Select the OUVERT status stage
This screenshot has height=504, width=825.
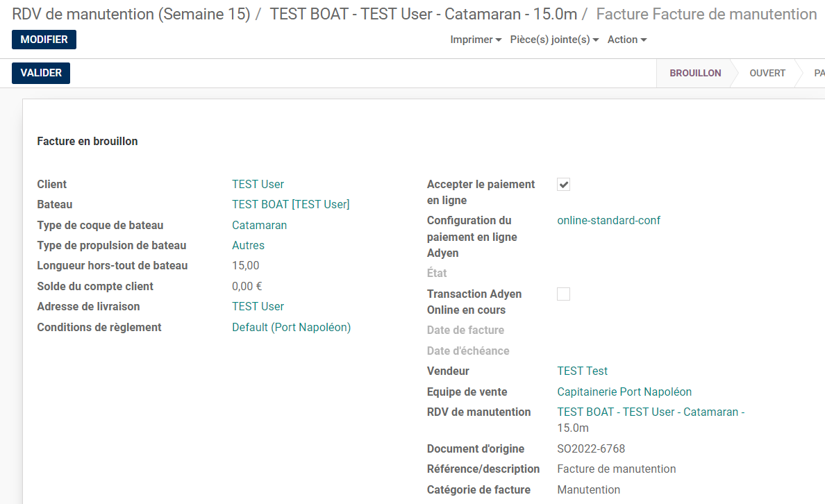click(767, 73)
